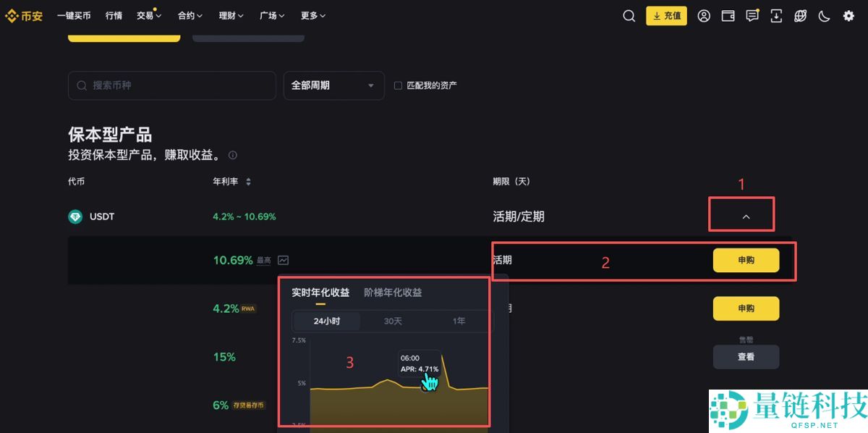This screenshot has height=433, width=868.
Task: Click the 申购 button for 活期
Action: pyautogui.click(x=746, y=260)
